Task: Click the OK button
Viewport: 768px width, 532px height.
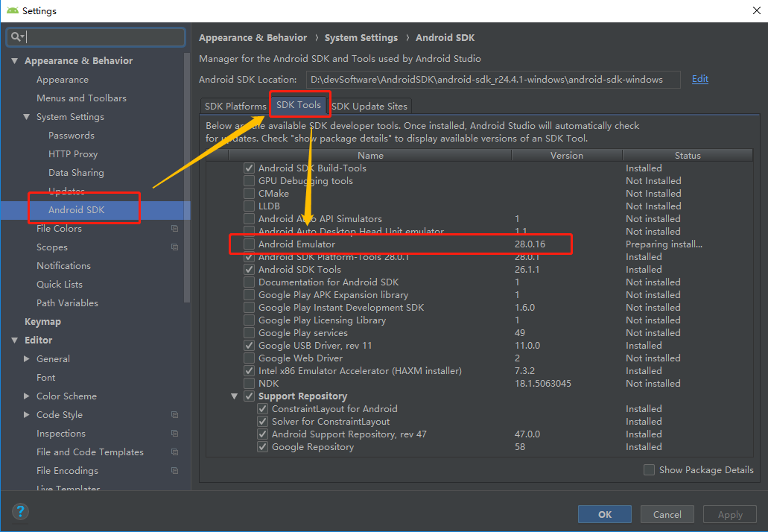Action: pos(605,514)
